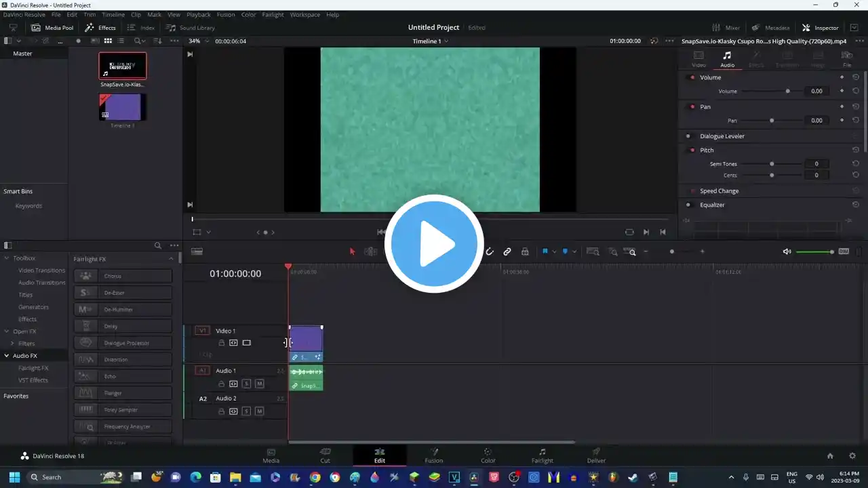This screenshot has height=488, width=868.
Task: Click the Sound Library button
Action: 191,28
